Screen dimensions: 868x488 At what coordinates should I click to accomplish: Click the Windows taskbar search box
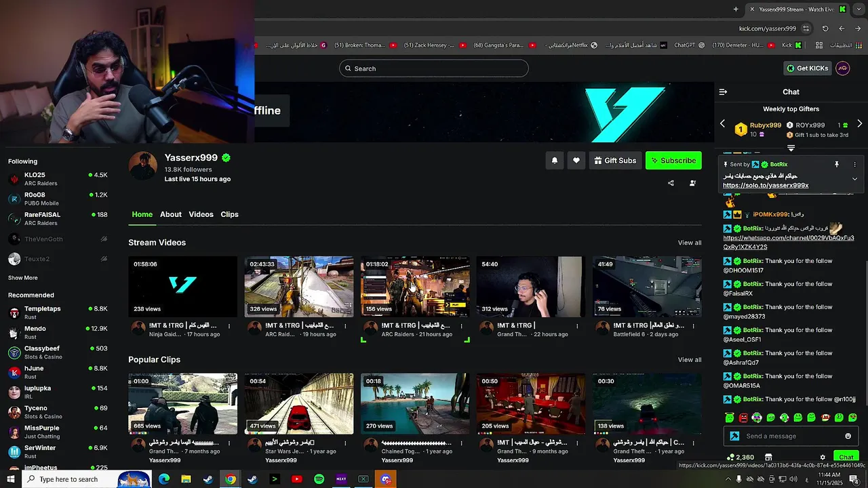[85, 479]
